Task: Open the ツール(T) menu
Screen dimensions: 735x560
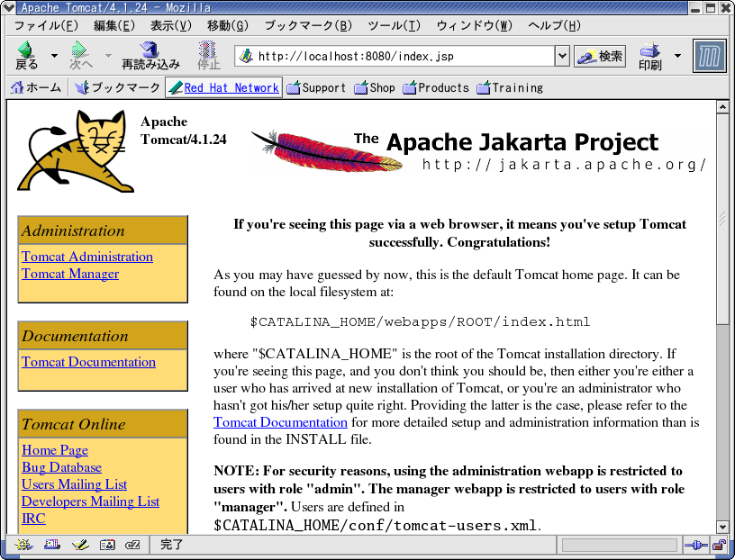Action: pyautogui.click(x=394, y=25)
